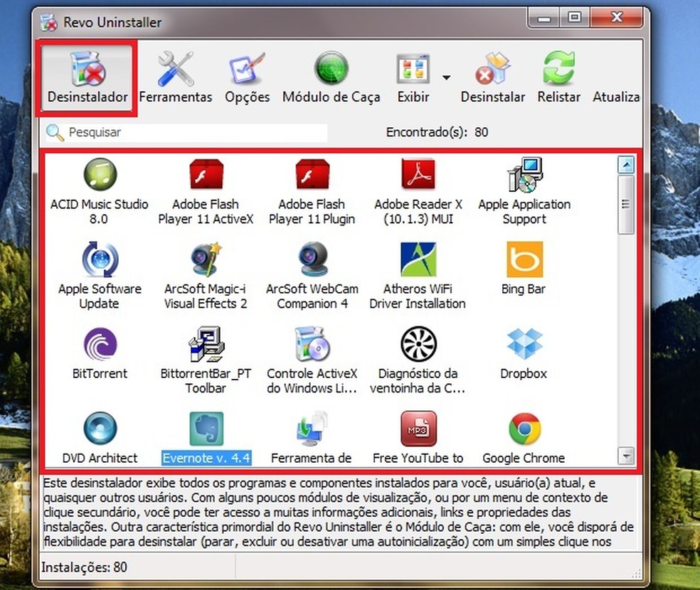The image size is (700, 590).
Task: Minimize the Revo Uninstaller window
Action: [x=543, y=18]
